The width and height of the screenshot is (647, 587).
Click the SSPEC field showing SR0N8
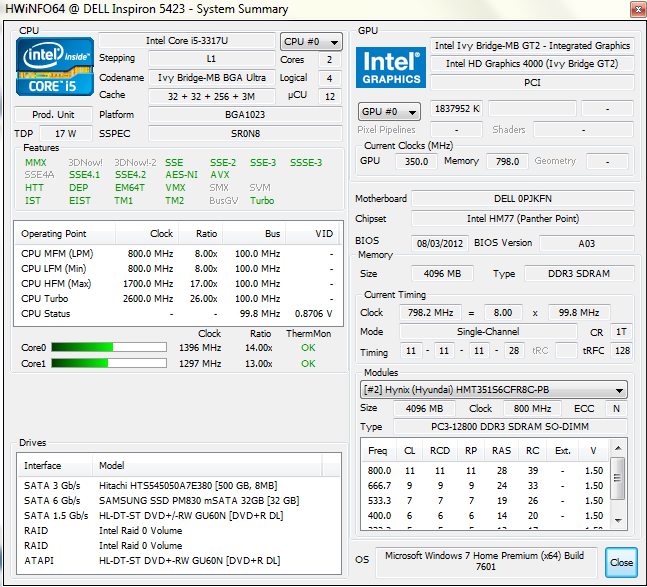click(x=245, y=134)
